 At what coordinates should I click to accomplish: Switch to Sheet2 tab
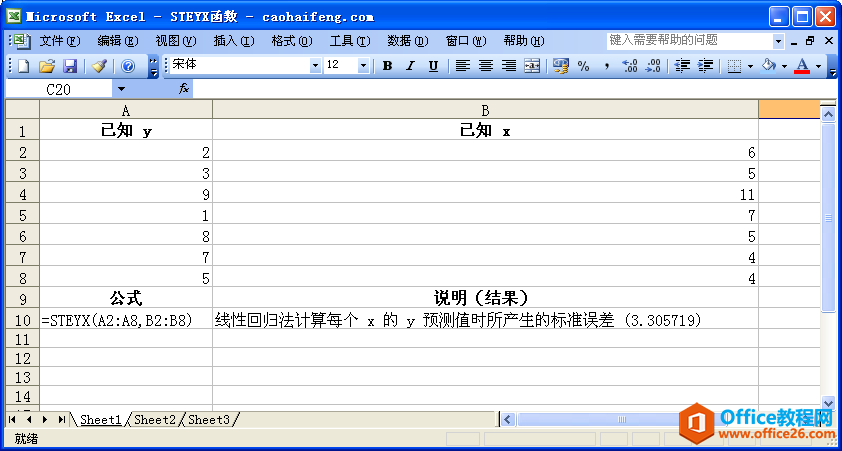[155, 420]
